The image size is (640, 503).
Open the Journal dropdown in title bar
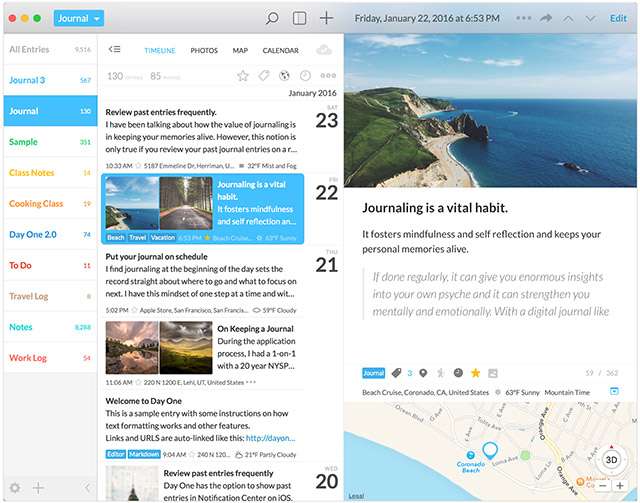click(78, 18)
